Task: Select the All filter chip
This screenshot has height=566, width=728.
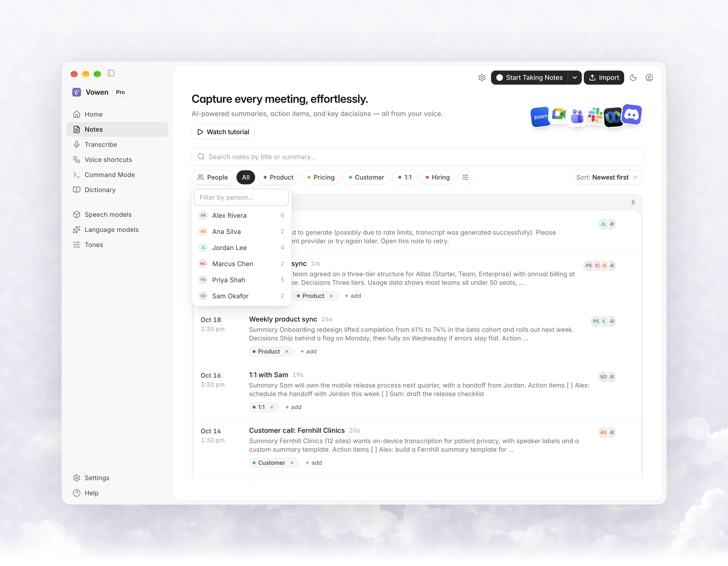Action: [246, 177]
